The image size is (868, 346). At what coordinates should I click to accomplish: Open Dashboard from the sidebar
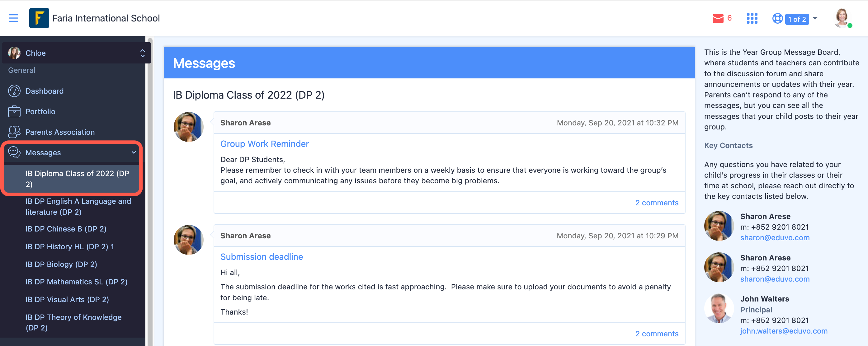click(x=45, y=91)
